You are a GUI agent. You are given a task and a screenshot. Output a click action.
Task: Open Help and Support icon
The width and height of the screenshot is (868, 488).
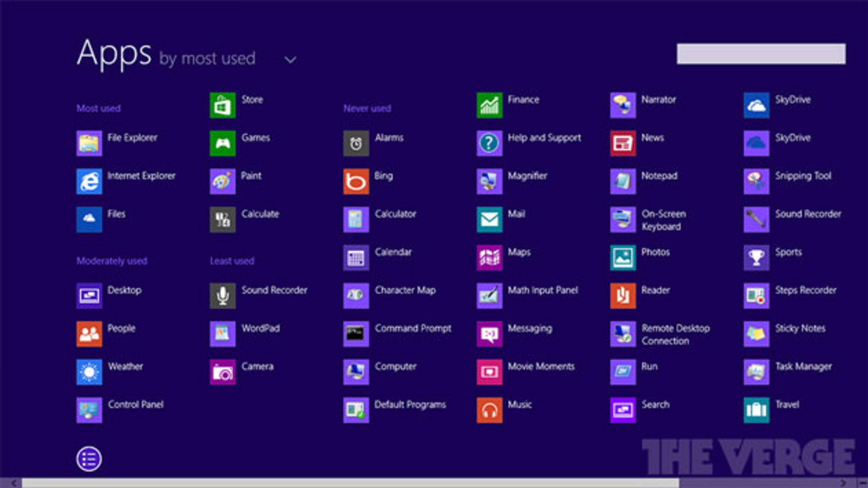click(x=489, y=143)
